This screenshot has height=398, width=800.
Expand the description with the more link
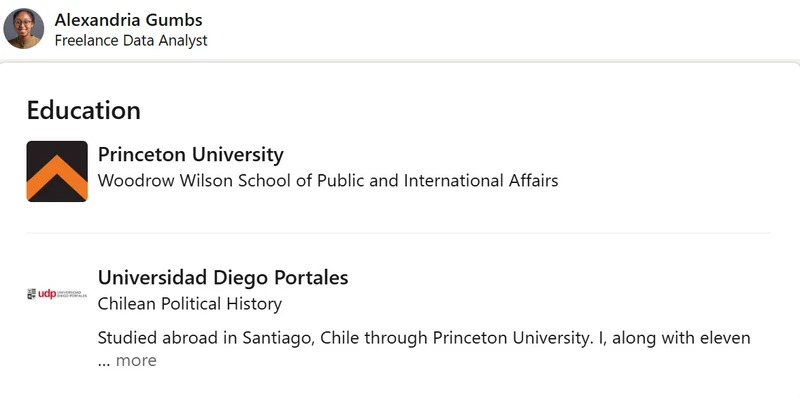(x=136, y=360)
